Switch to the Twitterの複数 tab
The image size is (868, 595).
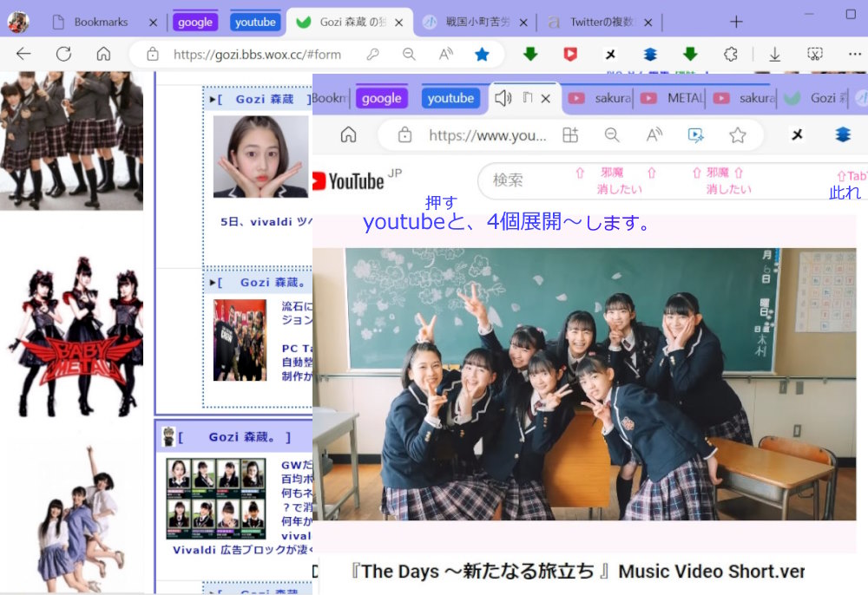[x=599, y=22]
